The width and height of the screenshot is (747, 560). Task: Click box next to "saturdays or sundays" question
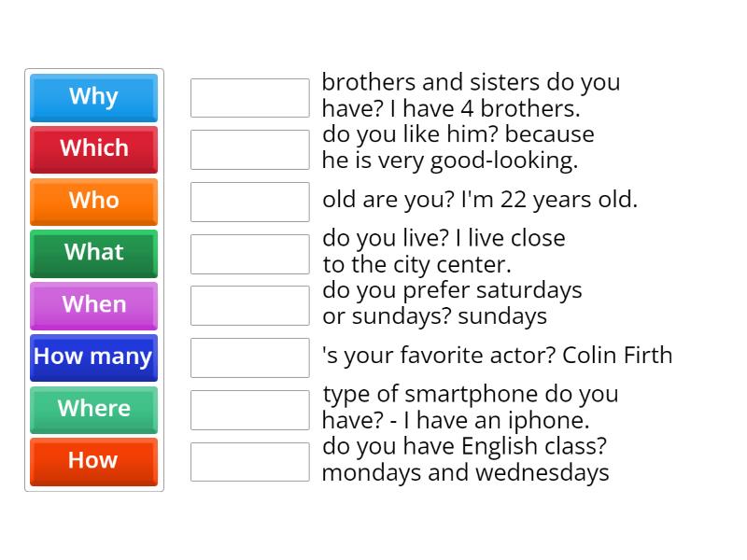click(249, 305)
